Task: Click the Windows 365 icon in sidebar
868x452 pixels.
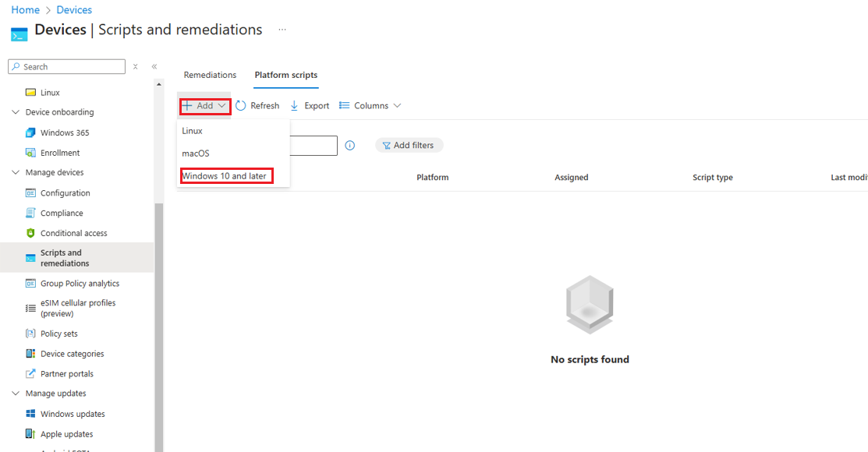Action: click(30, 132)
